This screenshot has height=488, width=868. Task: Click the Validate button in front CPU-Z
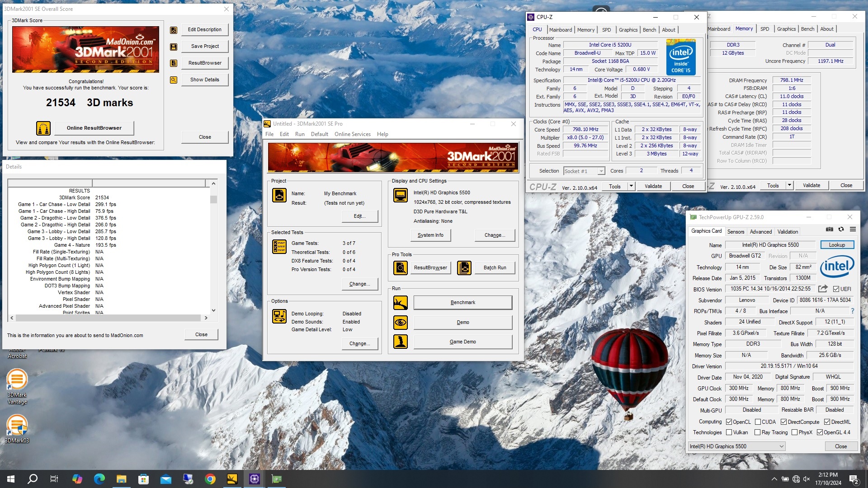[x=653, y=186]
